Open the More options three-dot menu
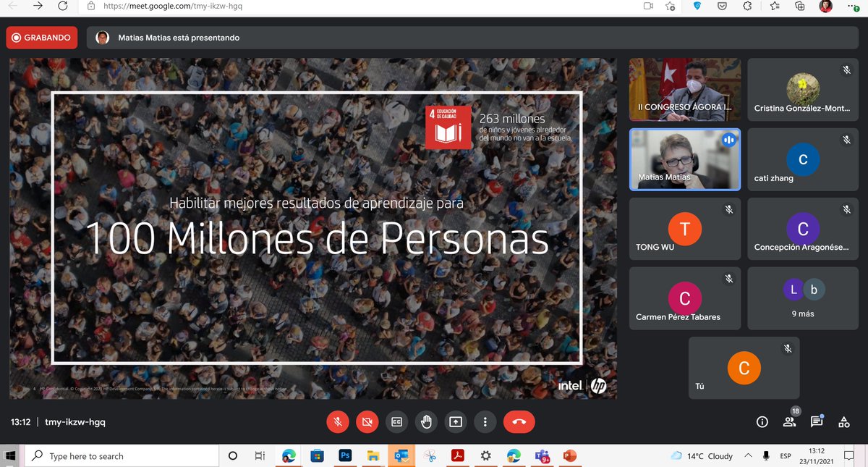This screenshot has height=467, width=868. point(485,421)
